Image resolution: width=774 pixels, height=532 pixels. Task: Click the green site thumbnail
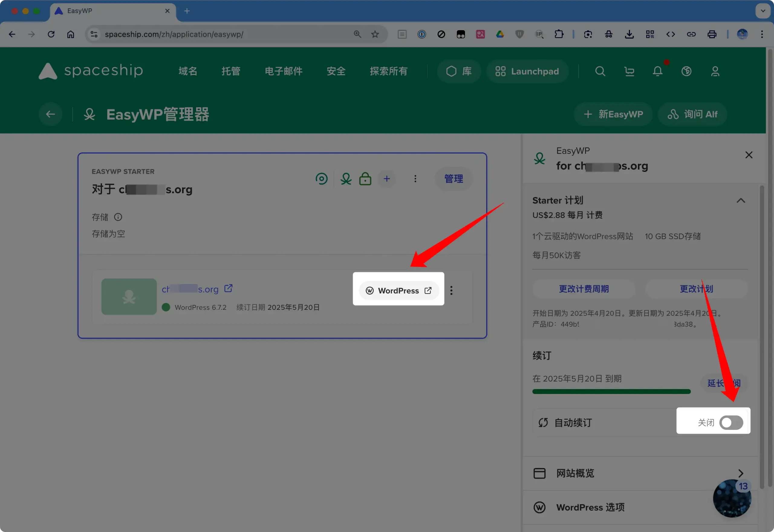[x=129, y=297]
